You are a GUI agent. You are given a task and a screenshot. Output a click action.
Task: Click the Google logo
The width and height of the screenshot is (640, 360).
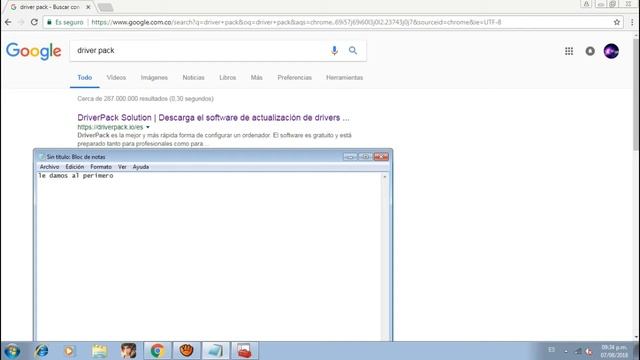(33, 51)
